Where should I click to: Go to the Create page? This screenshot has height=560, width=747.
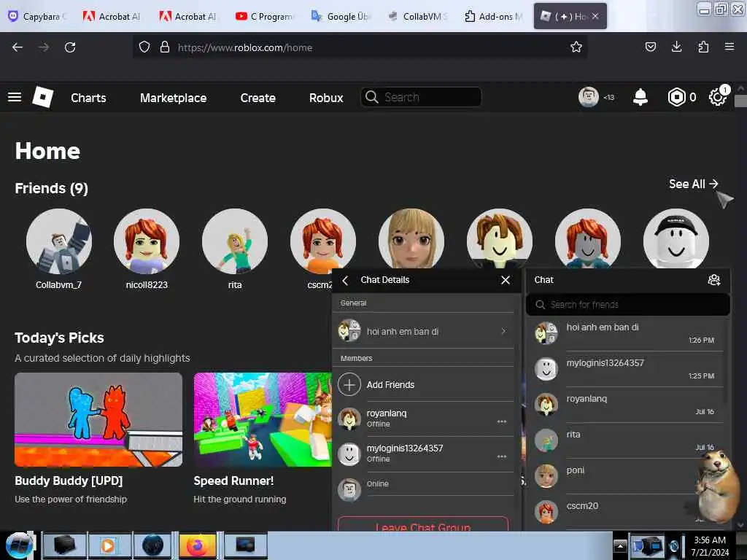(x=258, y=98)
